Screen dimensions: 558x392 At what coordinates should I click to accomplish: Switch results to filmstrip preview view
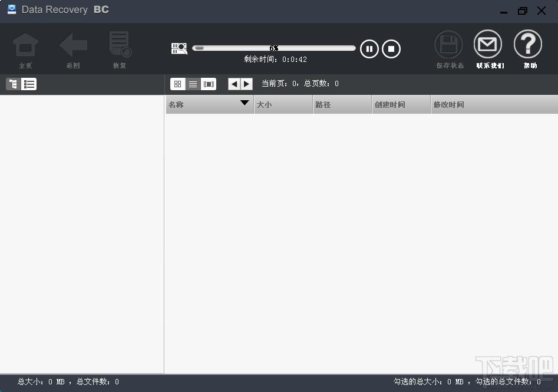coord(209,84)
